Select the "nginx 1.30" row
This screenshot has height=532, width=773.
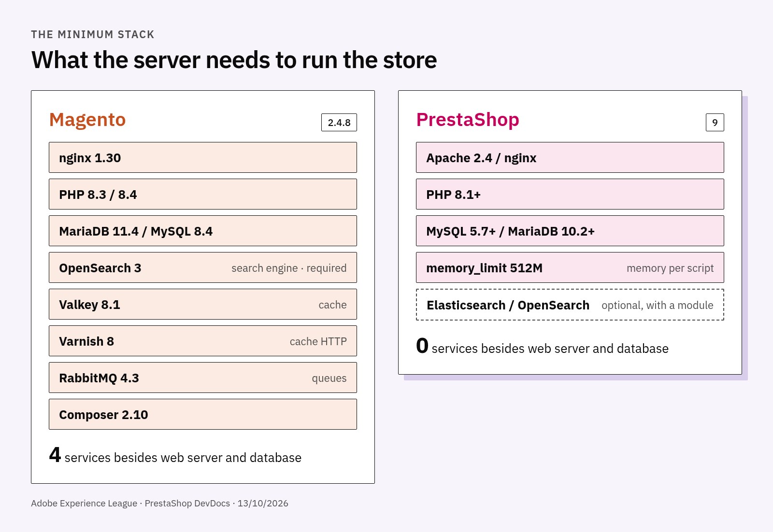click(203, 157)
